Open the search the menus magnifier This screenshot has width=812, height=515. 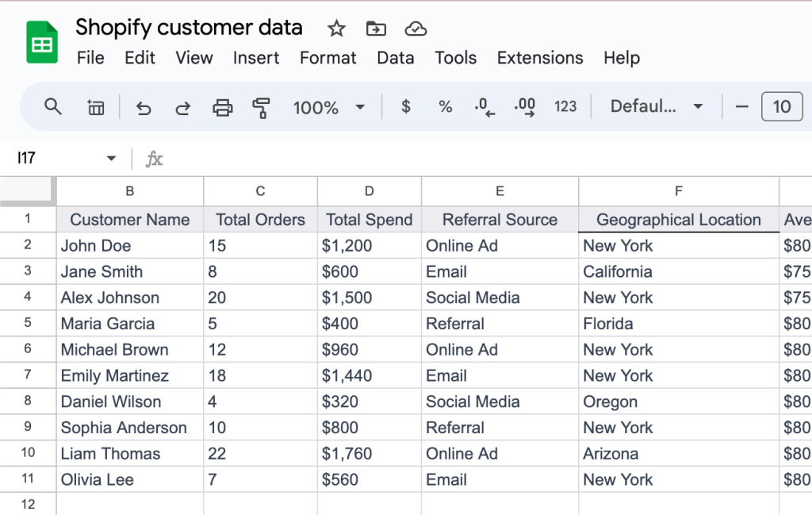[x=53, y=107]
